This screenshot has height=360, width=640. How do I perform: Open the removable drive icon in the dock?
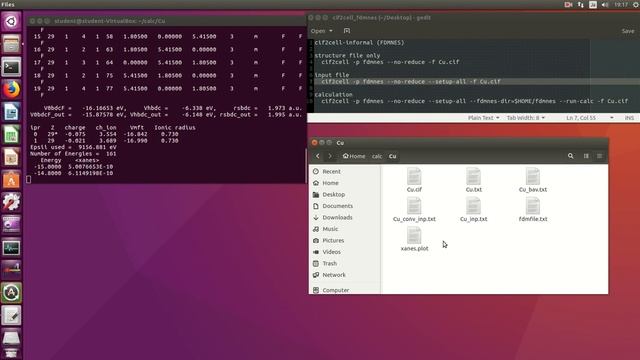11,338
